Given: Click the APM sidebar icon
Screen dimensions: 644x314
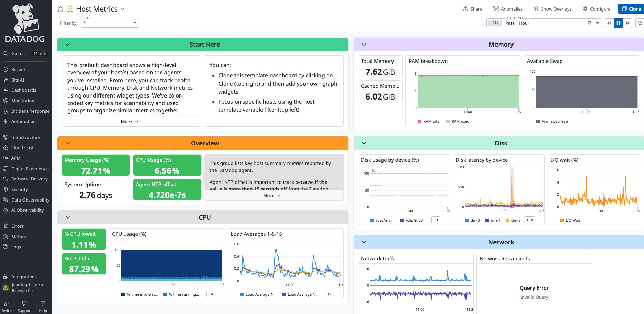Looking at the screenshot, I should pos(6,158).
